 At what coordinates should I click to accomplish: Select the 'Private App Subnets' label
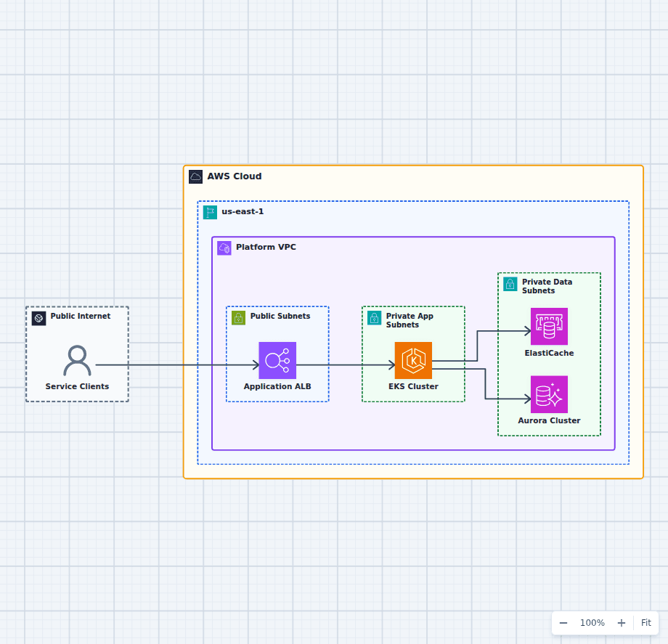click(x=410, y=320)
